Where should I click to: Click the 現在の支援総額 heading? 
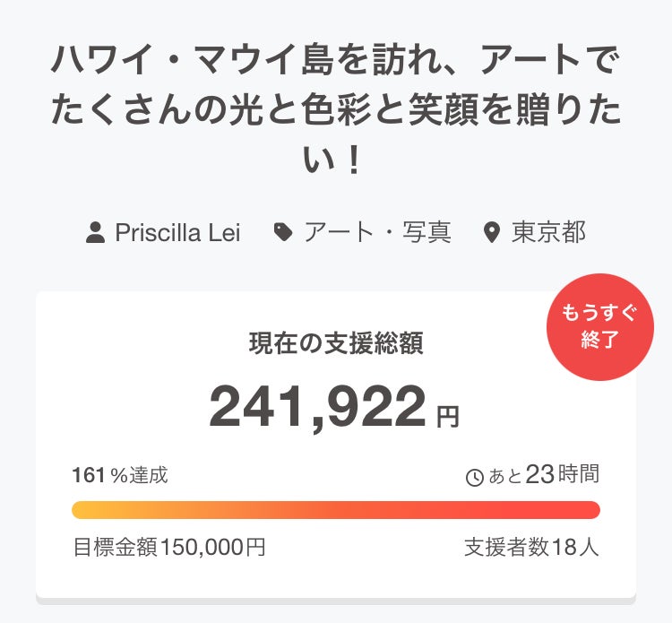336,342
